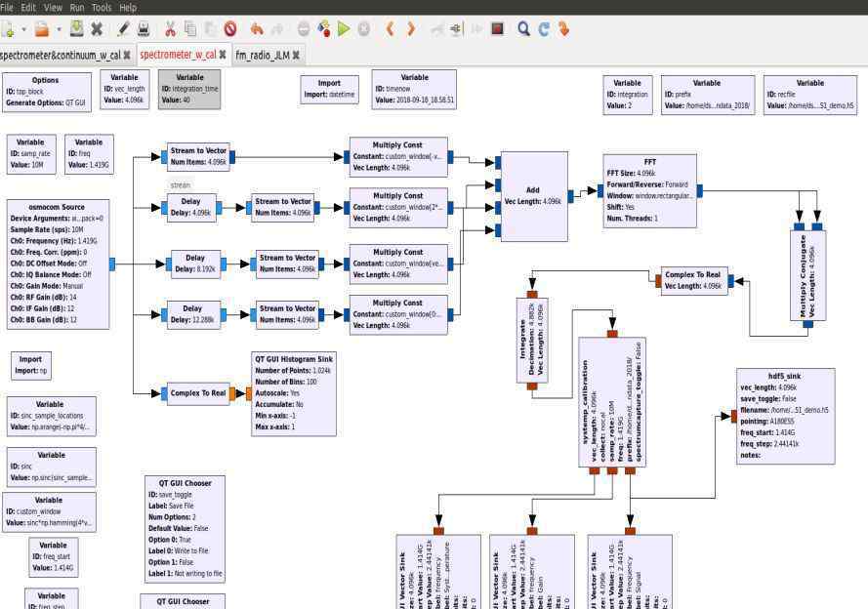Image resolution: width=868 pixels, height=609 pixels.
Task: Open a flow graph using the folder icon
Action: coord(42,28)
